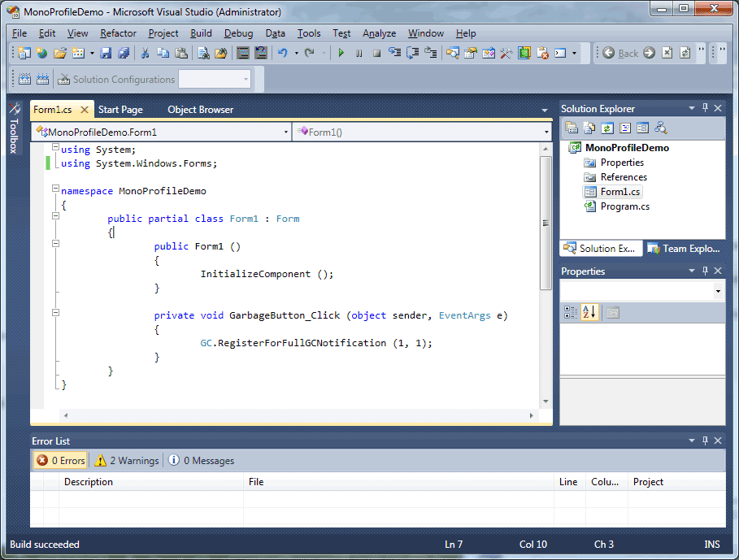The width and height of the screenshot is (739, 560).
Task: Close the Form1.cs tab
Action: click(85, 109)
